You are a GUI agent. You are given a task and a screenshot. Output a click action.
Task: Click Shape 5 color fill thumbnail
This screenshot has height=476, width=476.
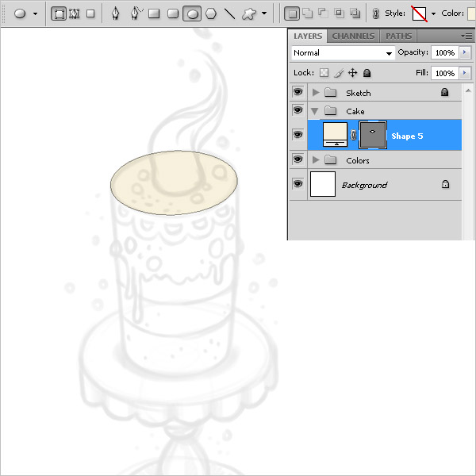335,135
